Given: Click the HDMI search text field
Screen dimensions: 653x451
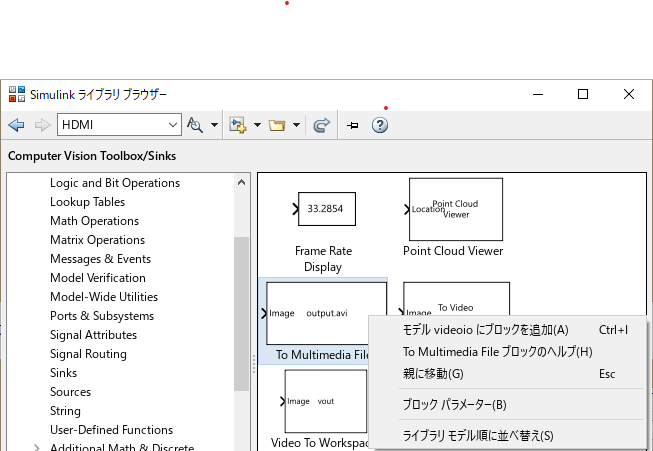Looking at the screenshot, I should [x=112, y=125].
